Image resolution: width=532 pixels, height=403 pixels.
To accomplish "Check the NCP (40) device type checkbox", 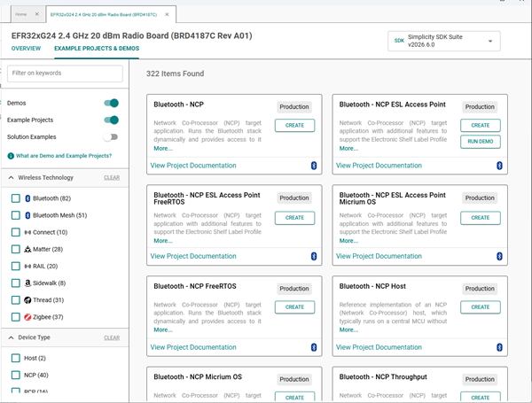I will 16,375.
